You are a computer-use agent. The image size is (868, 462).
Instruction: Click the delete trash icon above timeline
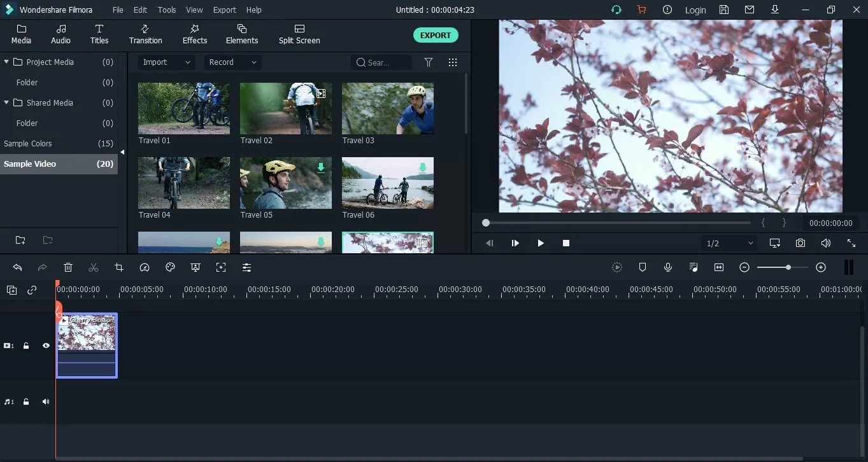(x=68, y=267)
